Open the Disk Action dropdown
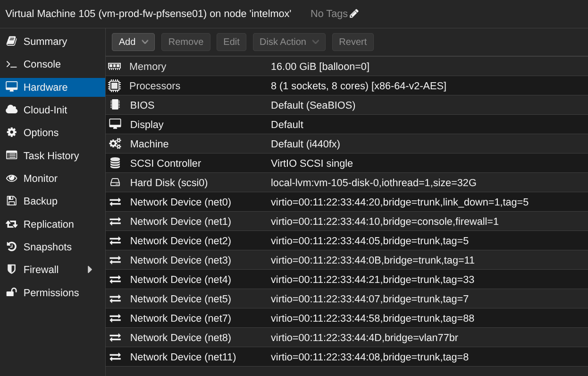Image resolution: width=588 pixels, height=376 pixels. click(x=289, y=42)
